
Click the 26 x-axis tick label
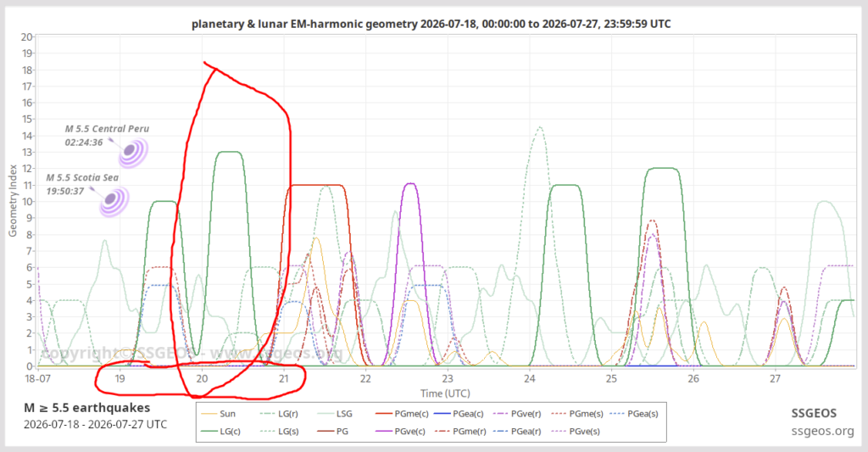pos(693,379)
